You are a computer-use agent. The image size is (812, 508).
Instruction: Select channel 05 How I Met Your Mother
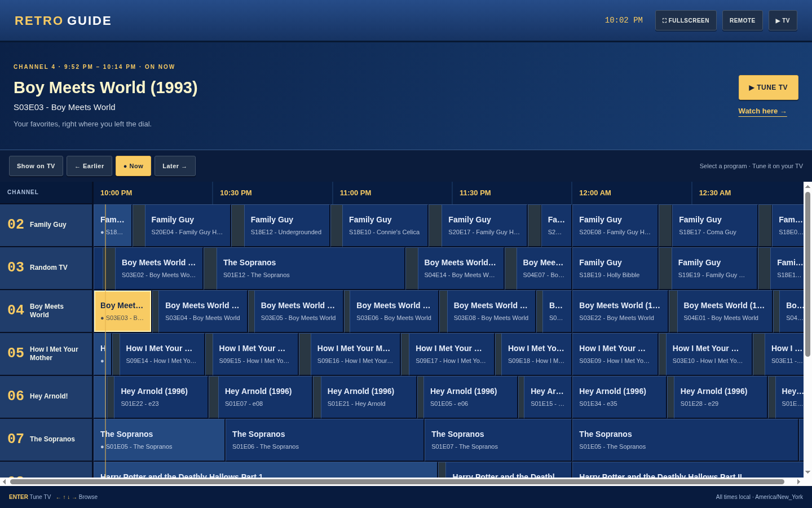(46, 353)
